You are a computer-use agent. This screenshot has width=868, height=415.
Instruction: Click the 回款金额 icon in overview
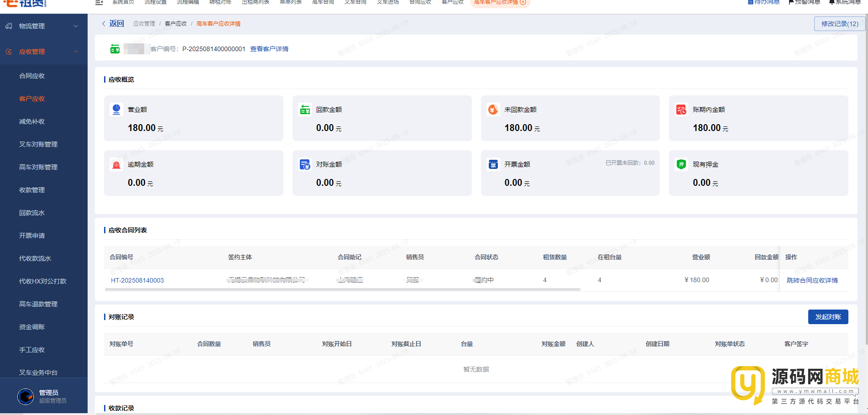305,110
